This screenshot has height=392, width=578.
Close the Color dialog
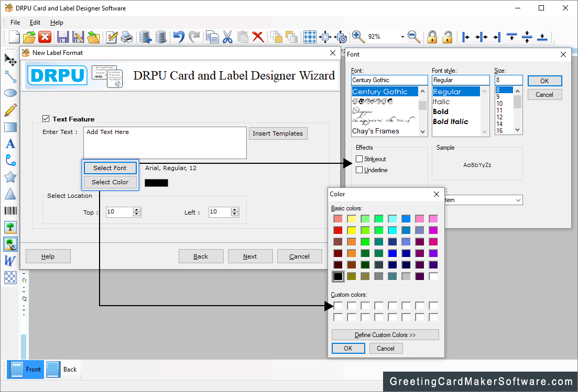(437, 194)
